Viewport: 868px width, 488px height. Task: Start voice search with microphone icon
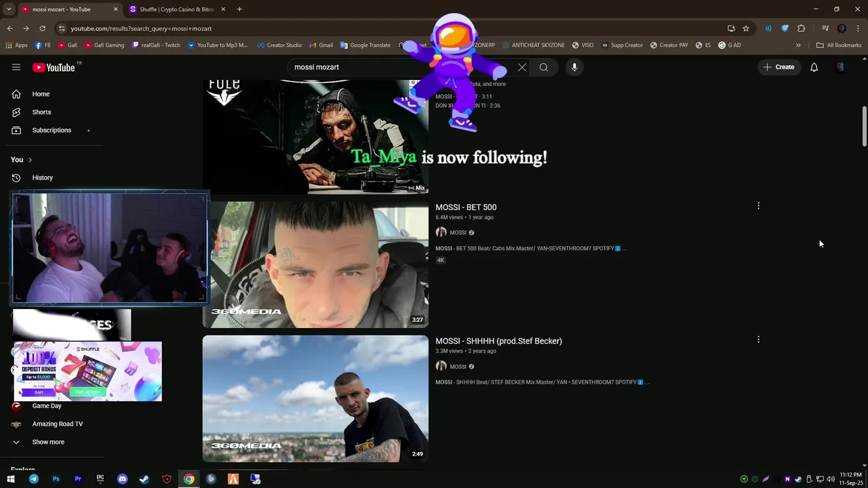[x=574, y=67]
